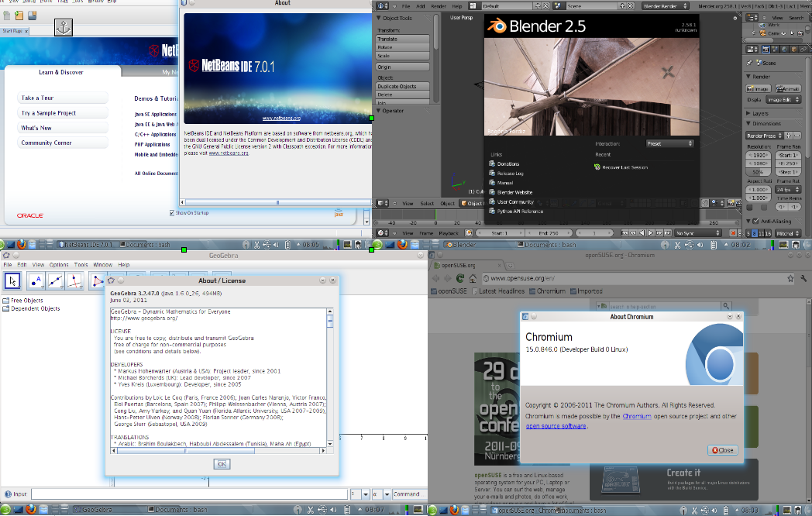Open the 24 fps frame rate dropdown
812x516 pixels.
(788, 190)
